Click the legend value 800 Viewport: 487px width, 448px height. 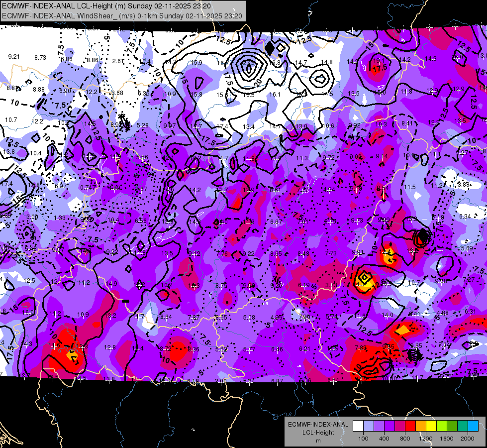[405, 439]
